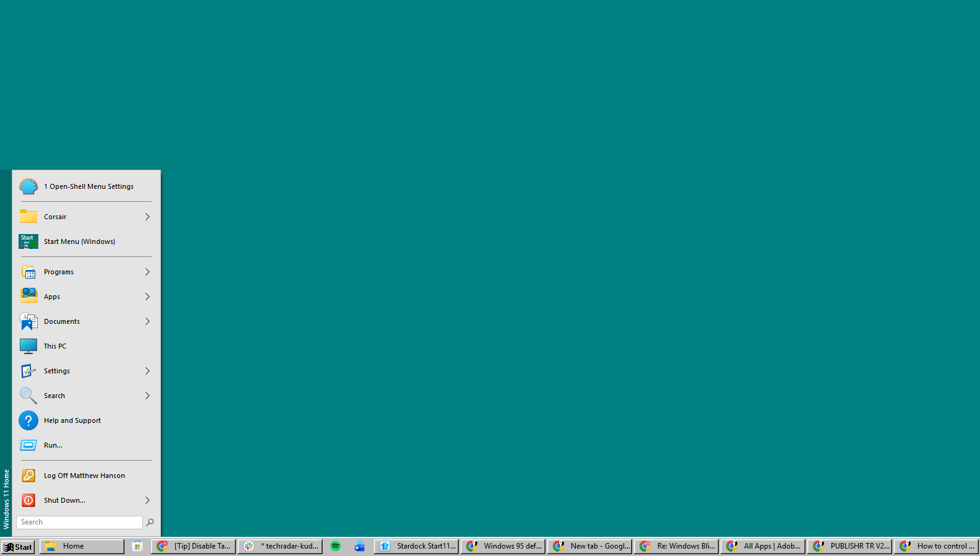980x556 pixels.
Task: Switch to New tab - Google taskbar button
Action: tap(589, 546)
